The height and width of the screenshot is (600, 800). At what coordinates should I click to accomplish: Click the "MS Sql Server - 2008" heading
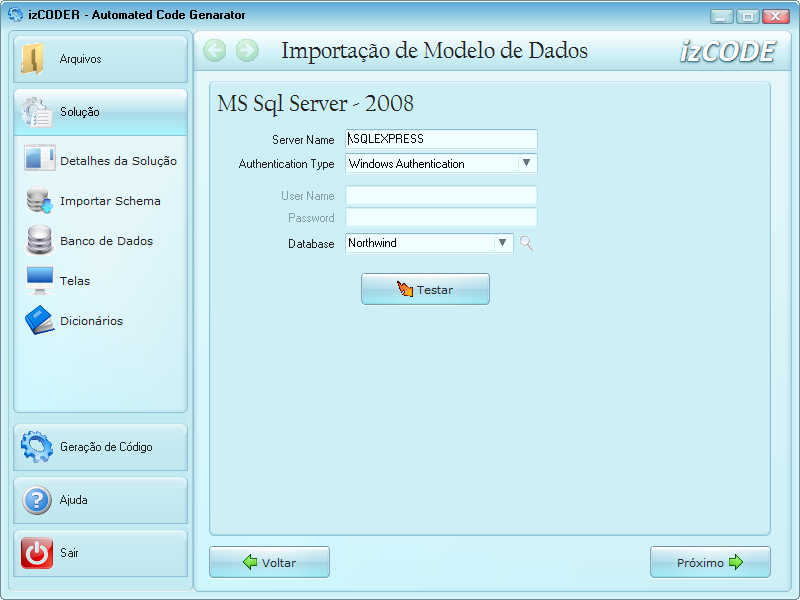315,104
